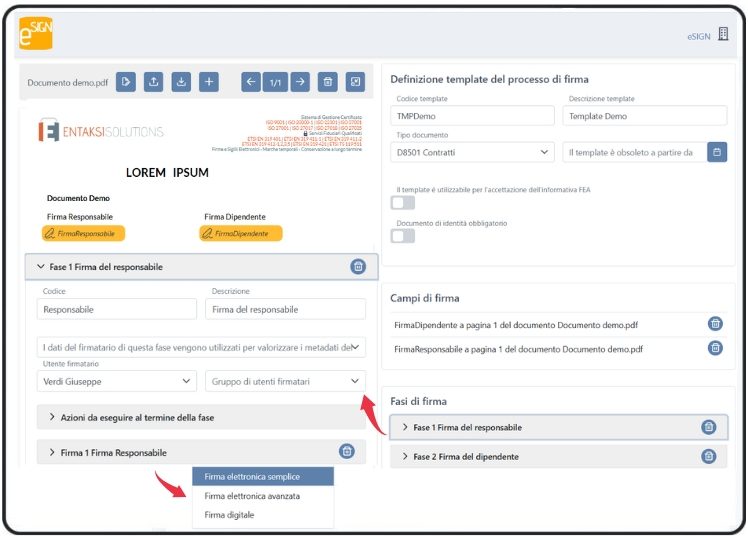Screen dimensions: 748x540
Task: Click the Descrizione template field
Action: click(645, 116)
